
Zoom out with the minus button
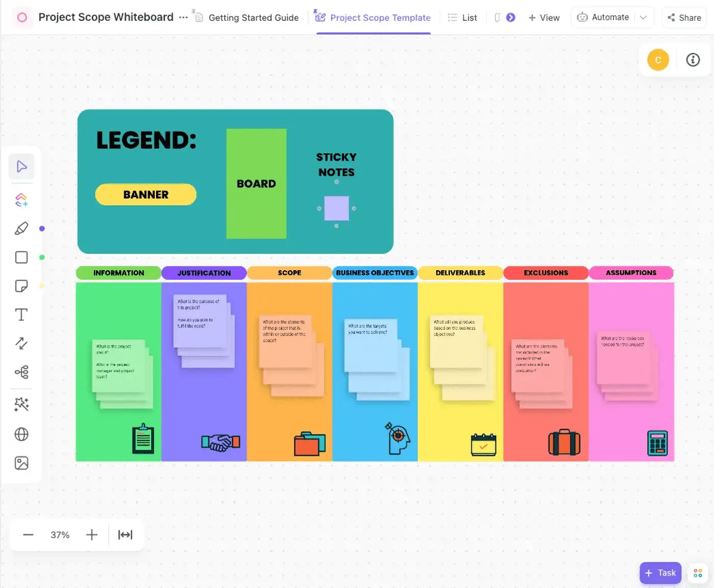[x=28, y=534]
